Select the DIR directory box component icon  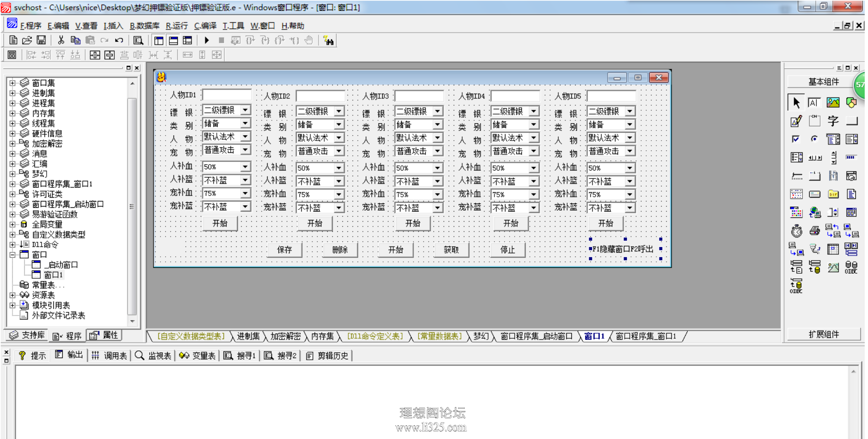coord(833,194)
